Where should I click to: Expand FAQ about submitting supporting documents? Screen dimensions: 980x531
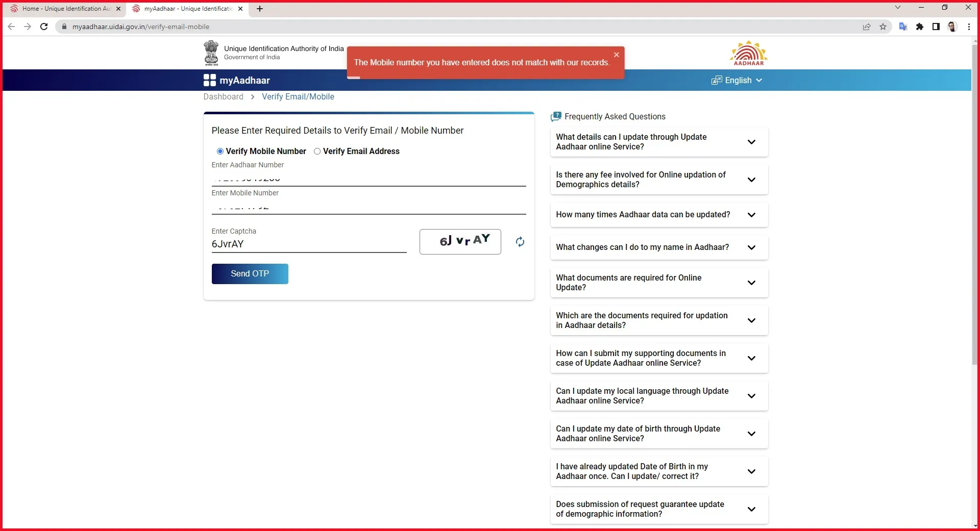659,358
